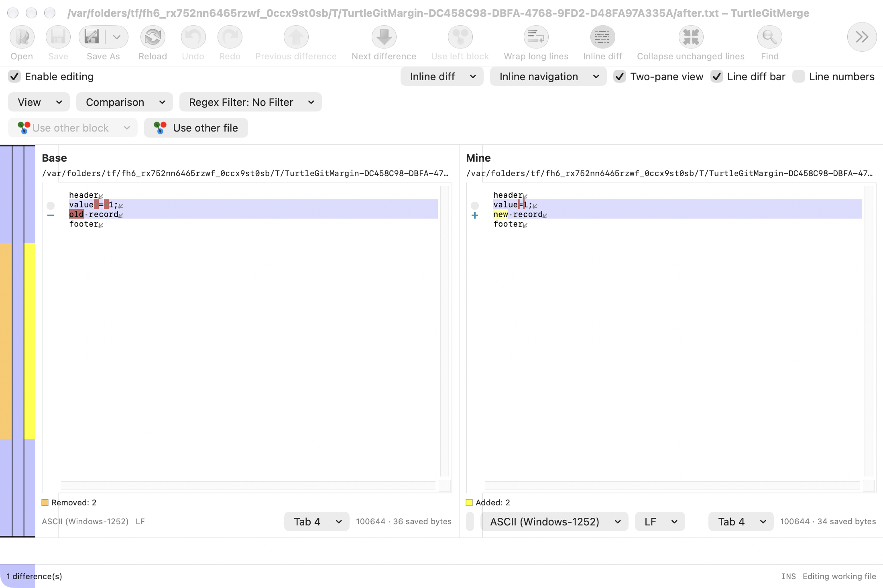Click the 'Added: 2' legend label

point(493,503)
